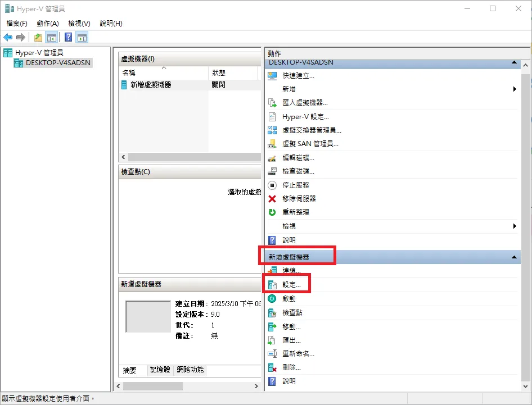Viewport: 532px width, 405px height.
Task: Click the bottom 說明 help icon for VM
Action: 272,381
